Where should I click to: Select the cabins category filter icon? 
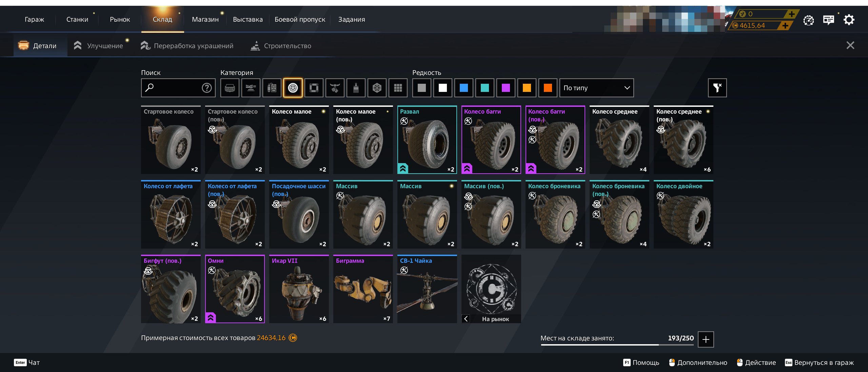point(230,88)
